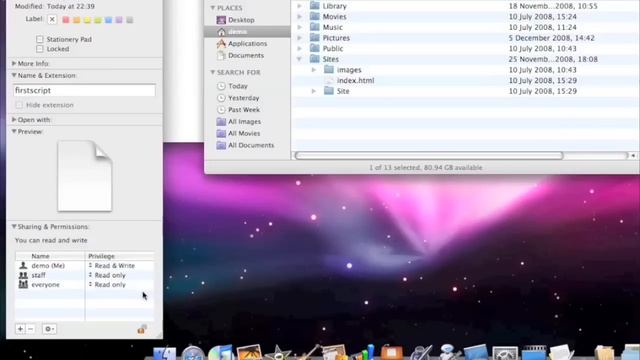
Task: Open Finder from the Dock
Action: [164, 353]
